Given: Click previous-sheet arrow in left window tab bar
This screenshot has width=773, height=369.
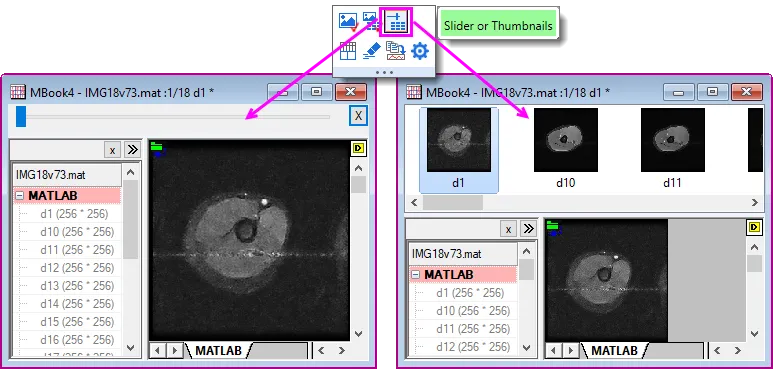Looking at the screenshot, I should coord(158,351).
